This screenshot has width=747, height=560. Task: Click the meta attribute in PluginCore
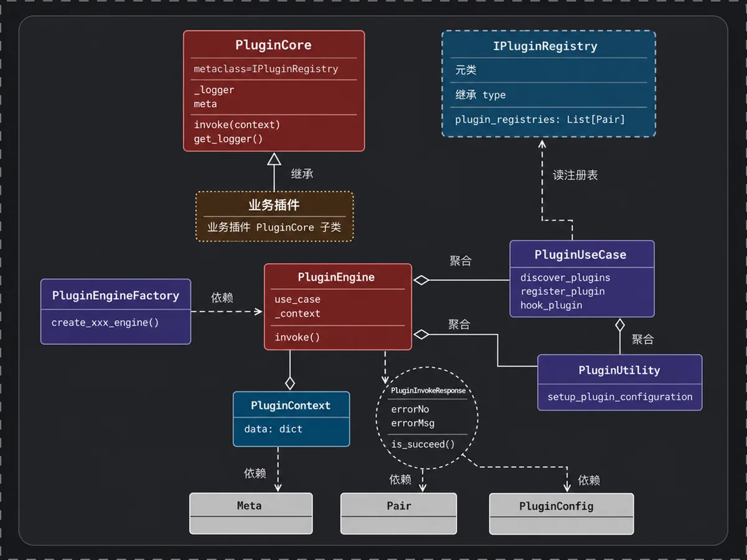pyautogui.click(x=205, y=104)
